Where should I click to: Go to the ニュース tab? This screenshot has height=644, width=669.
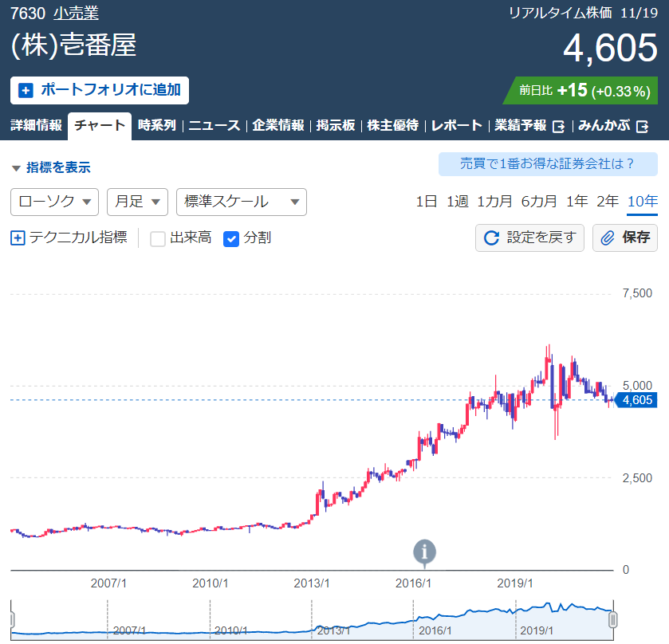tap(214, 125)
